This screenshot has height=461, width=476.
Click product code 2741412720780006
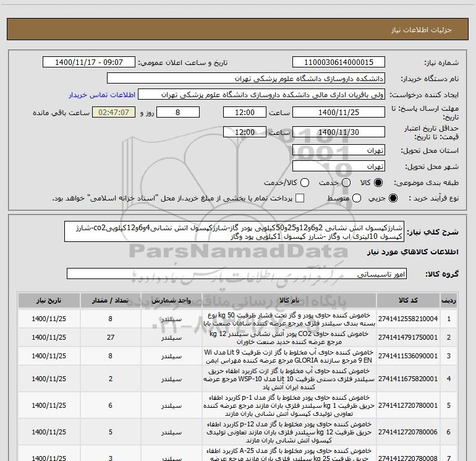coord(408,432)
